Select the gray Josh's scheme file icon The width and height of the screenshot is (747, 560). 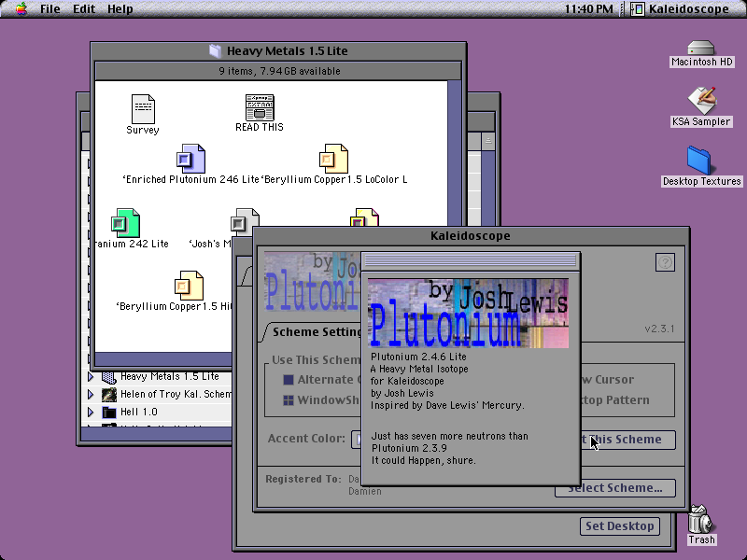245,222
